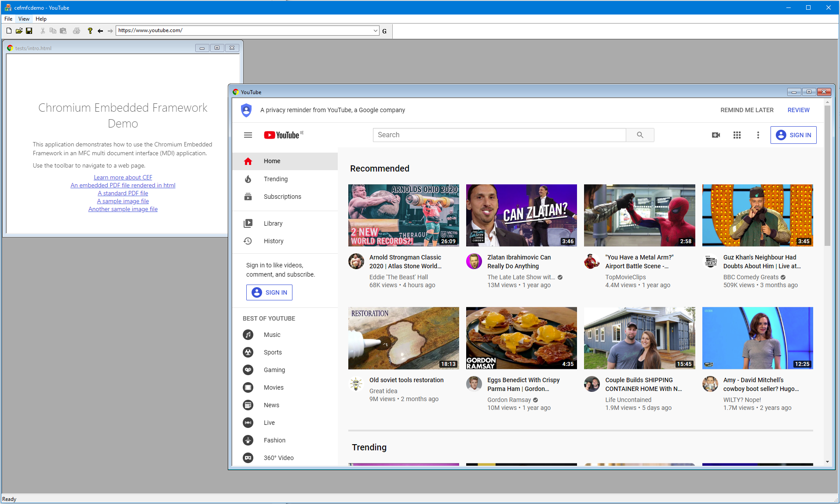
Task: Open YouTube hamburger guide menu
Action: [x=248, y=135]
